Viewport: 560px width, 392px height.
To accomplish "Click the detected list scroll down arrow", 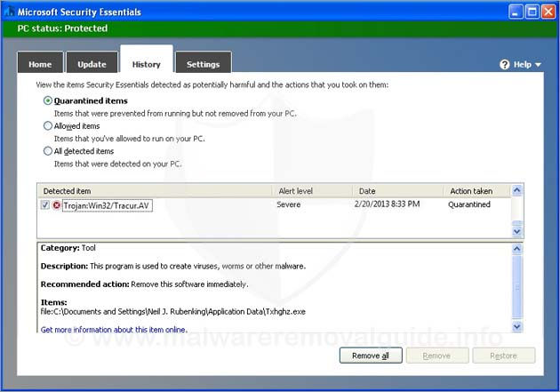I will coord(517,231).
